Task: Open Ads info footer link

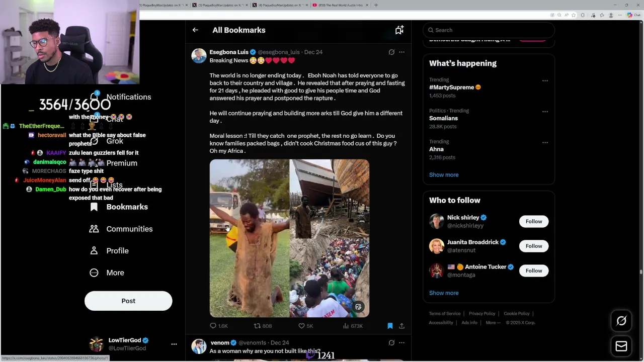Action: tap(469, 323)
